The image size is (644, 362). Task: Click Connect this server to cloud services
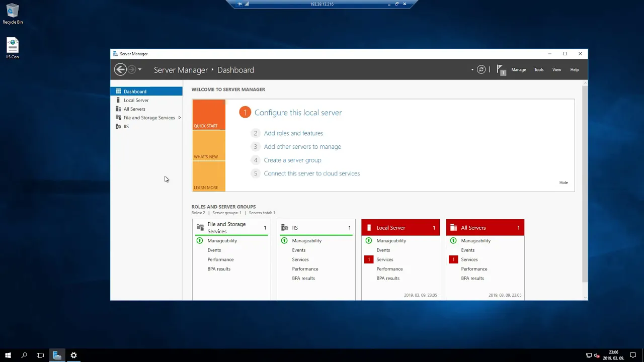(311, 173)
